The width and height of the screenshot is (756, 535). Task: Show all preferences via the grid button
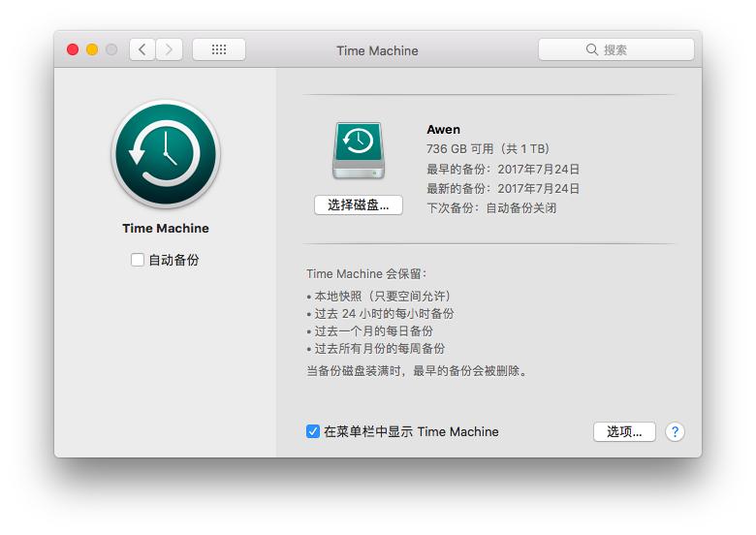tap(219, 49)
